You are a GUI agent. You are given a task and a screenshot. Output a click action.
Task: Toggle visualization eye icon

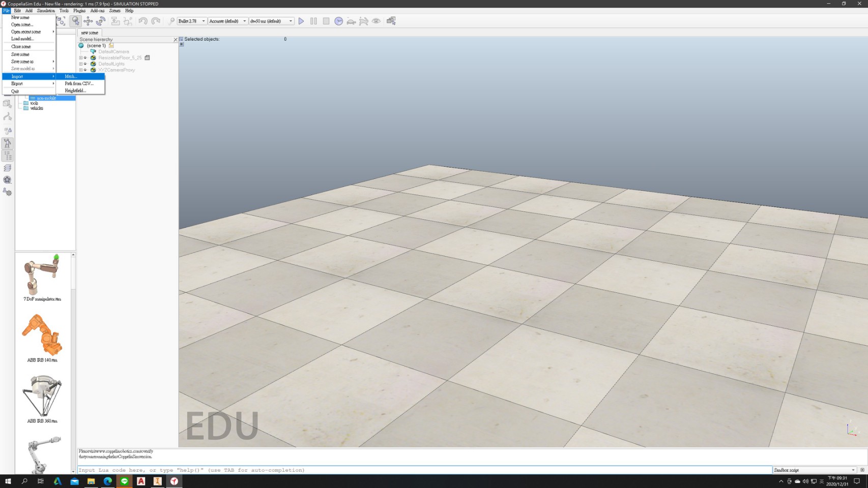[x=376, y=21]
